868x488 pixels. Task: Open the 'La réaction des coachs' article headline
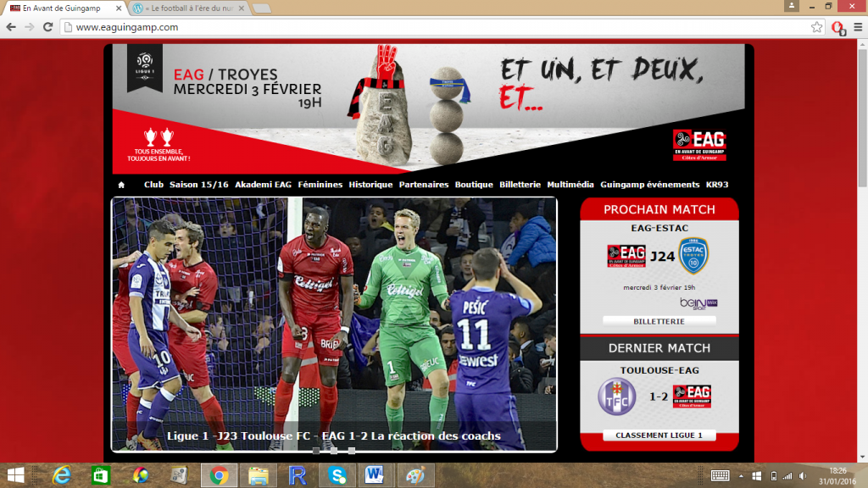334,436
